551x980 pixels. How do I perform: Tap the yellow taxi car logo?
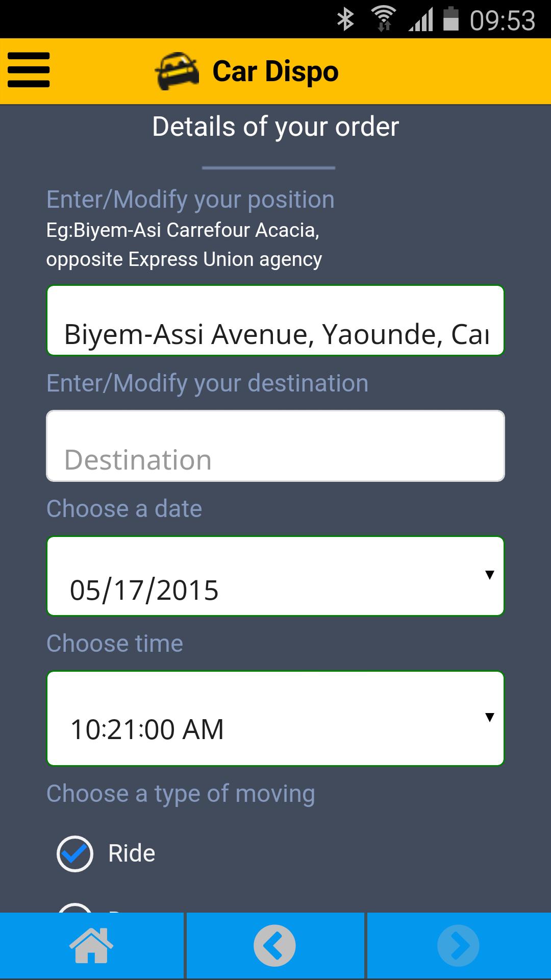click(177, 71)
